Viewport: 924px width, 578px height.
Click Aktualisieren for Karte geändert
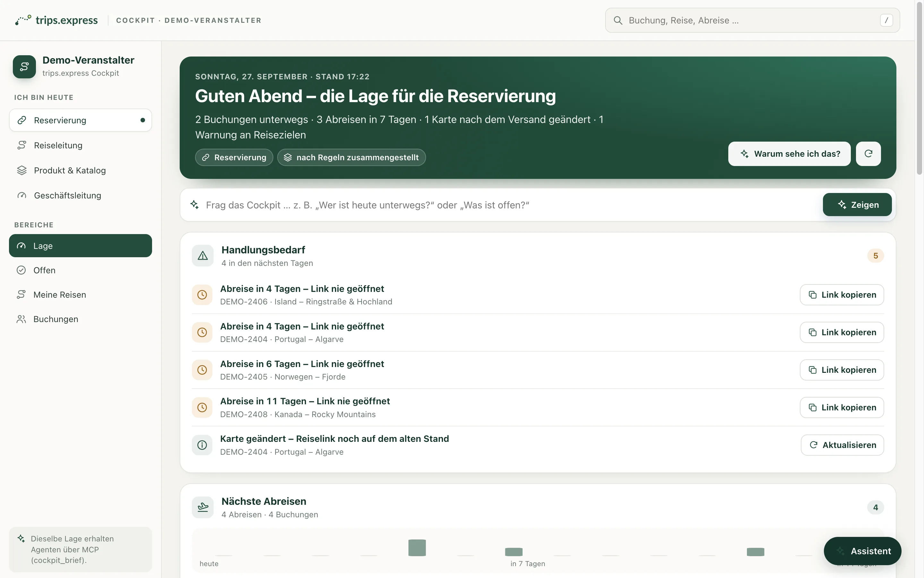point(842,445)
